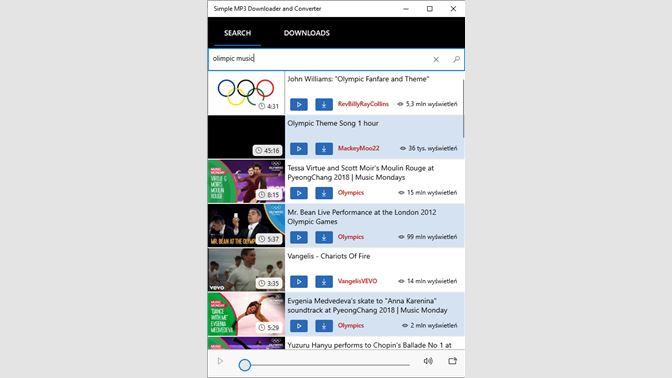Image resolution: width=672 pixels, height=378 pixels.
Task: Open MackeyMoo22 channel link
Action: [358, 148]
